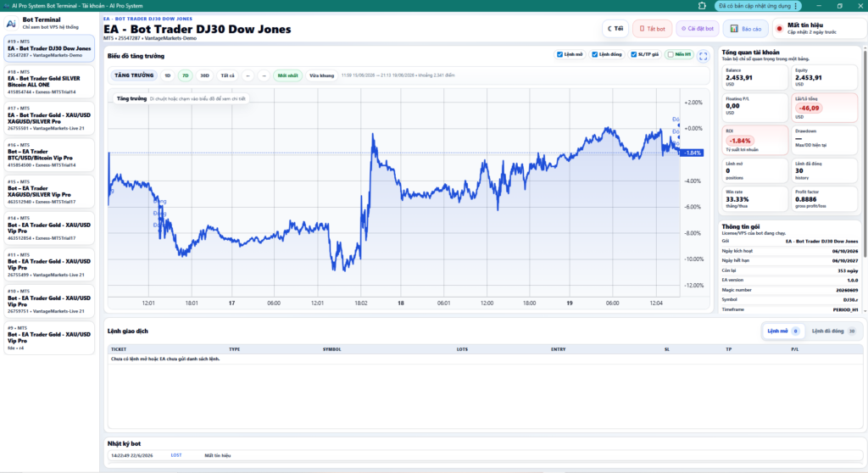Click the 'Ngày kích hoạt' date 06/10/2026
This screenshot has height=473, width=868.
[845, 252]
